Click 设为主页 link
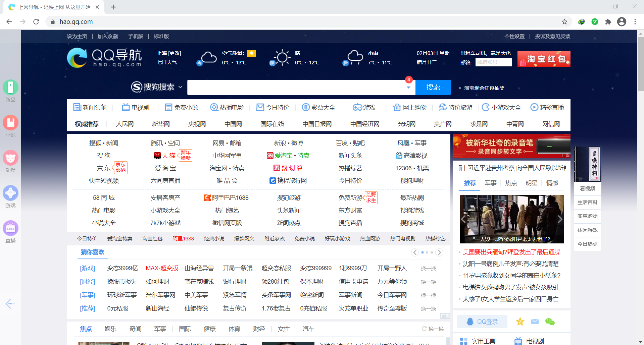The image size is (644, 345). pyautogui.click(x=77, y=37)
